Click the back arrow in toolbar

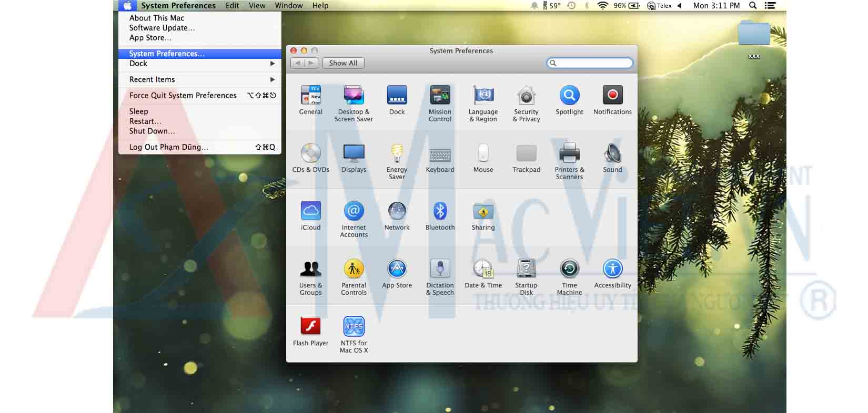coord(298,63)
